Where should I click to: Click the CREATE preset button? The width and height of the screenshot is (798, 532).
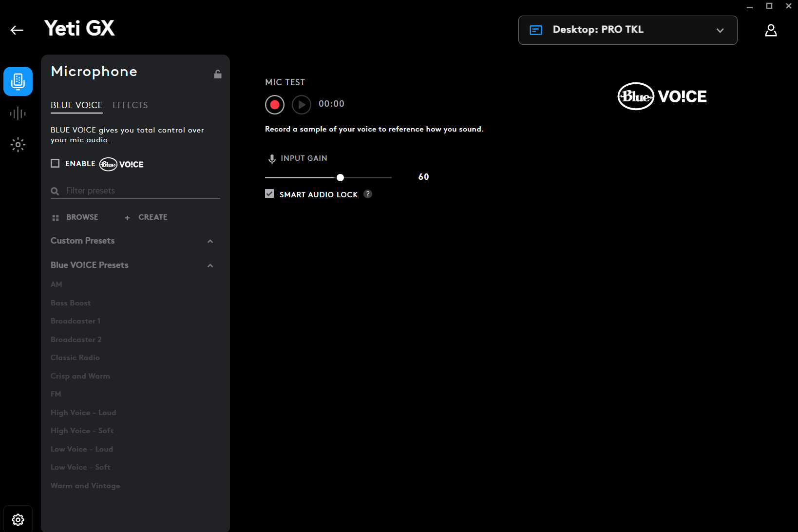(146, 217)
